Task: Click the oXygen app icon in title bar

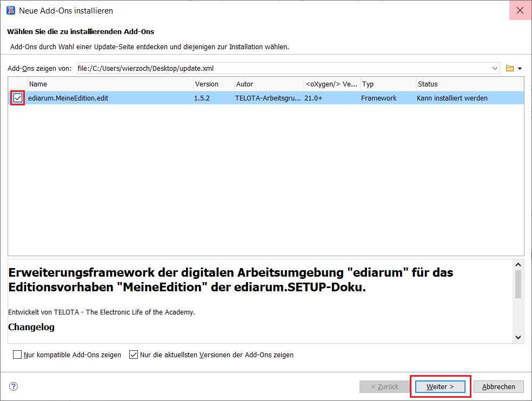Action: (11, 10)
